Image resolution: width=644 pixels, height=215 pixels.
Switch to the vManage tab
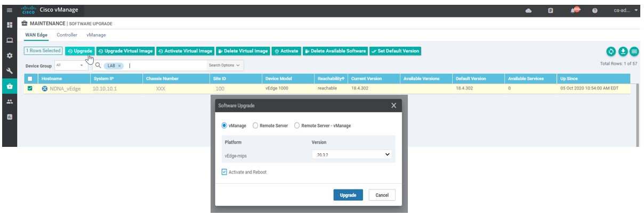pyautogui.click(x=96, y=35)
